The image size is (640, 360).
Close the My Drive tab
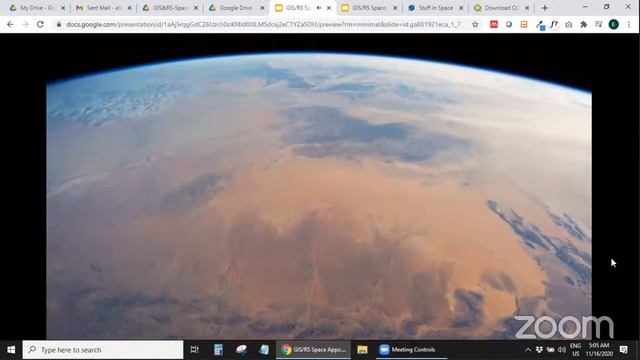point(63,8)
